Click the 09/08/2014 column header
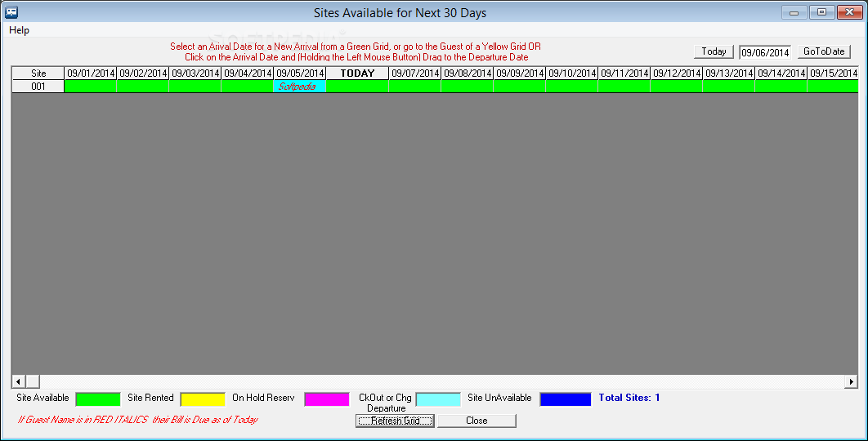Image resolution: width=868 pixels, height=441 pixels. [x=468, y=73]
